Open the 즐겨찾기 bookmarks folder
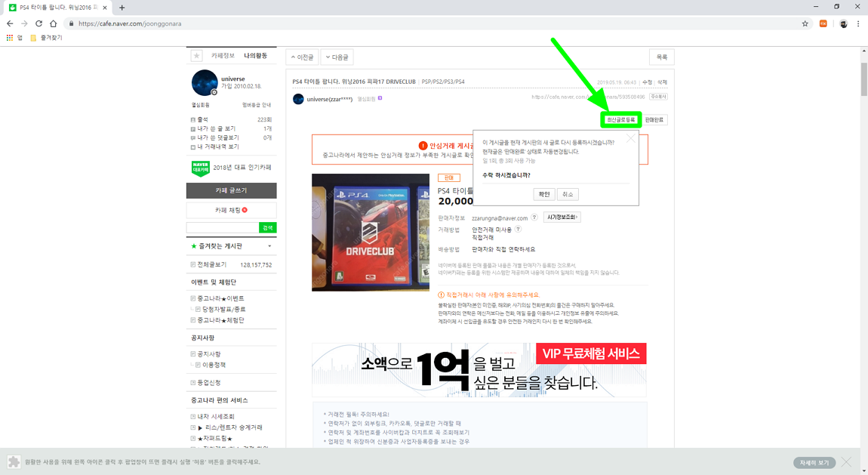 (46, 38)
